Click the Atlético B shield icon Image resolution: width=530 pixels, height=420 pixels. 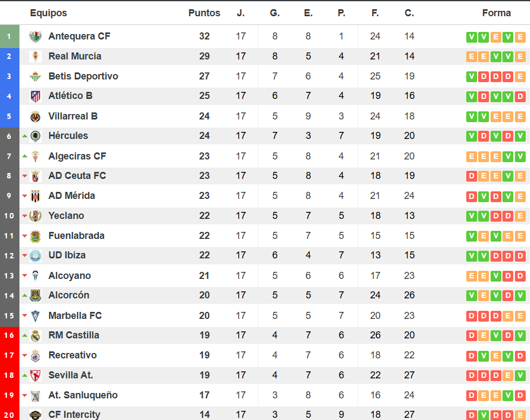[x=35, y=96]
